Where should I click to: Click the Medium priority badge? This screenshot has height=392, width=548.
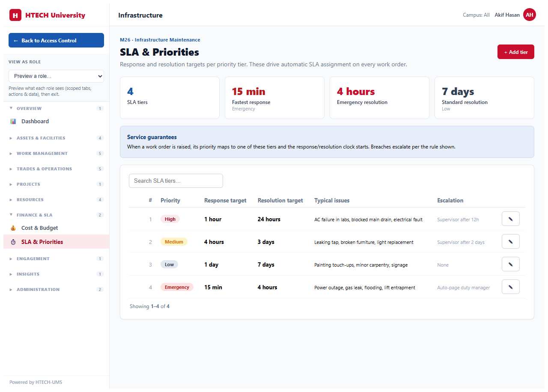(174, 242)
